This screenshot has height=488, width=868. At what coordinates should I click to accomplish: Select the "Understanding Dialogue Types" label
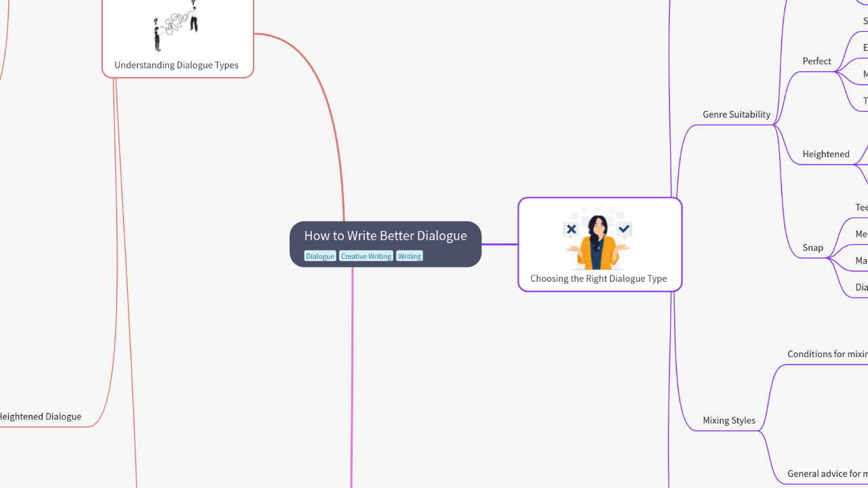point(176,65)
